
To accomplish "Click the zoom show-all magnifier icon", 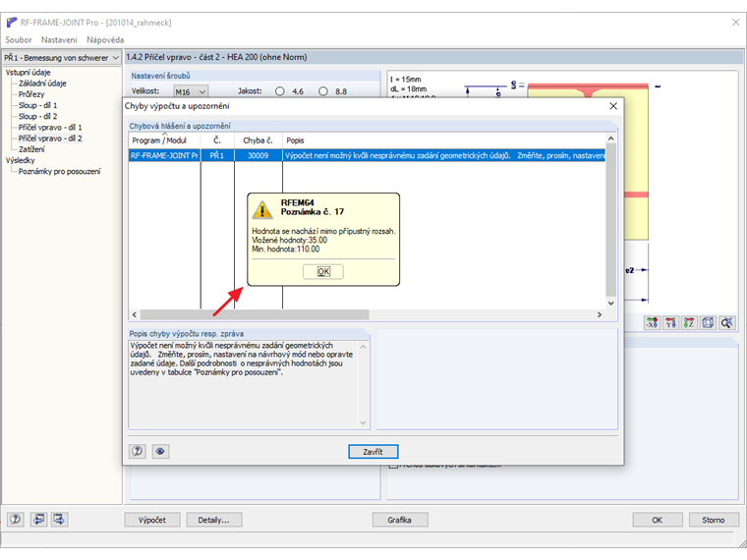I will pos(726,323).
